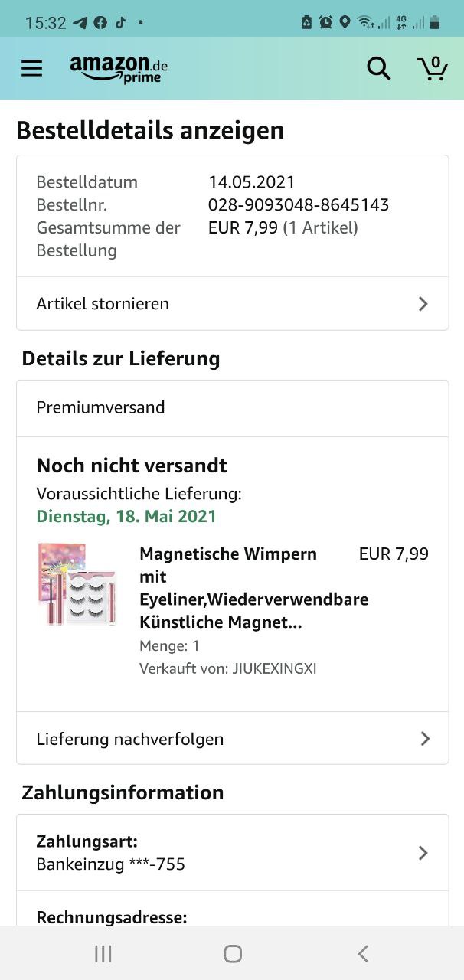Open the shopping cart icon

pyautogui.click(x=433, y=68)
